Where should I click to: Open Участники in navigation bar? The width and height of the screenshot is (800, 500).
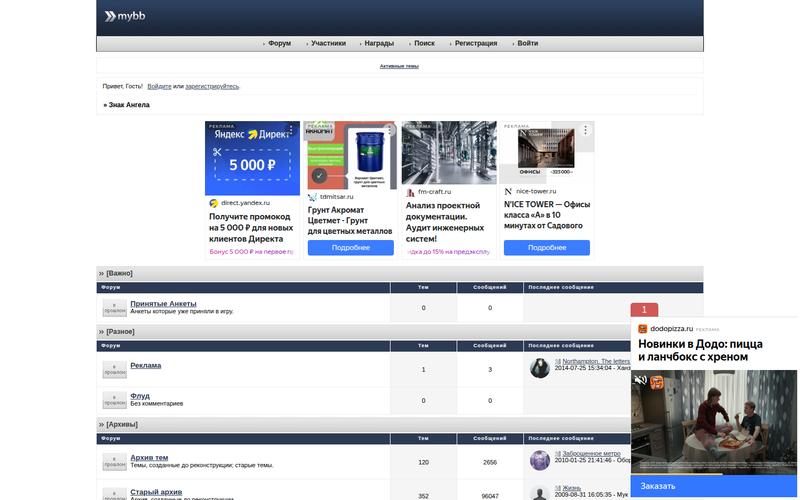(x=328, y=44)
